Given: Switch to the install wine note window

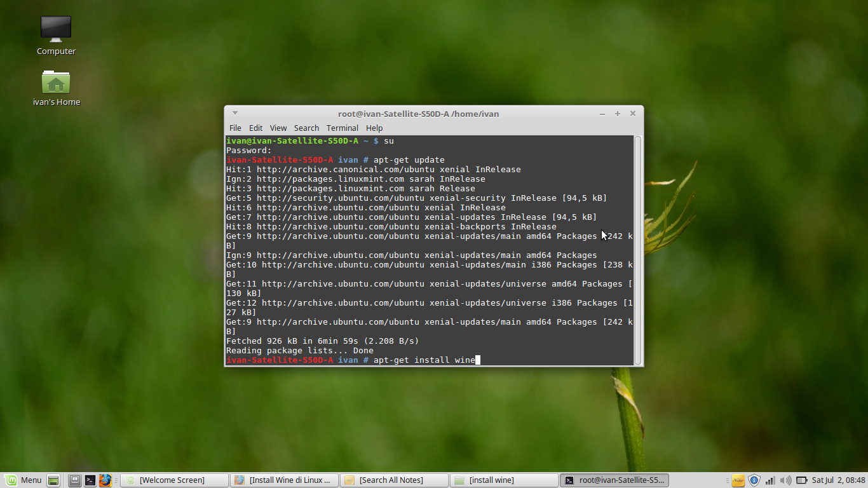Looking at the screenshot, I should pos(504,480).
